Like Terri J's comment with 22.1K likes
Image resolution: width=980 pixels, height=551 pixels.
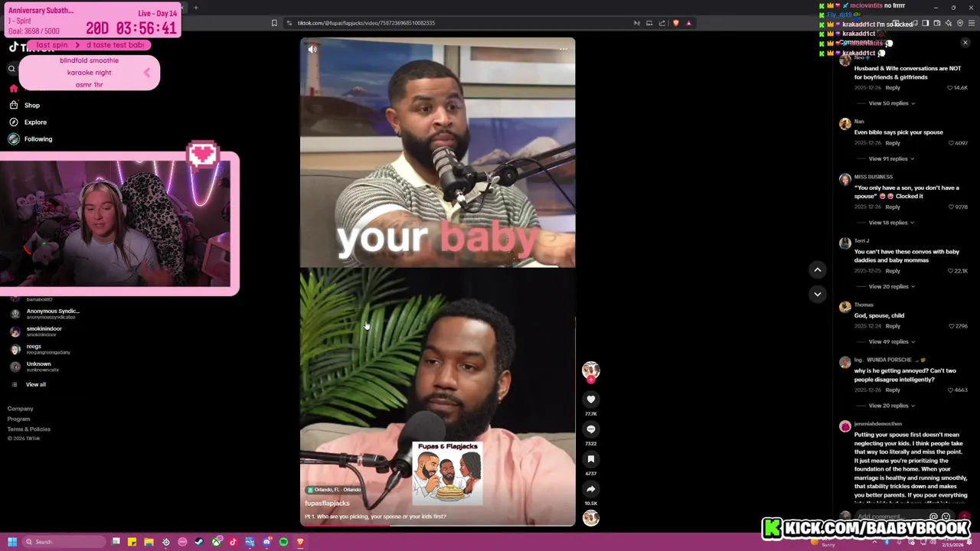pos(950,271)
